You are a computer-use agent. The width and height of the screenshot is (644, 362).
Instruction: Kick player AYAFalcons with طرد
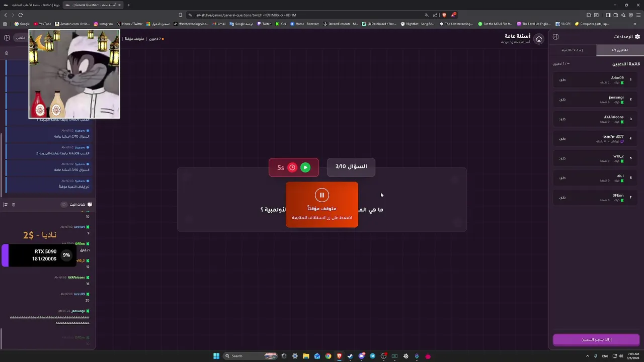tap(562, 119)
